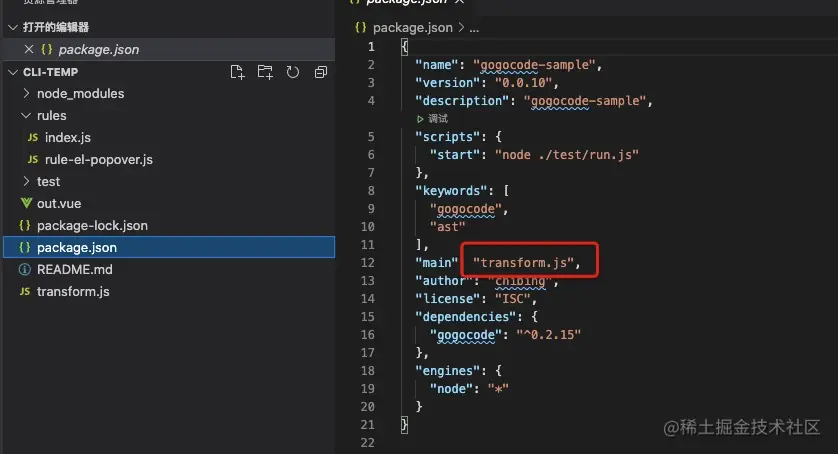The image size is (838, 454).
Task: Open index.js under rules
Action: (68, 137)
